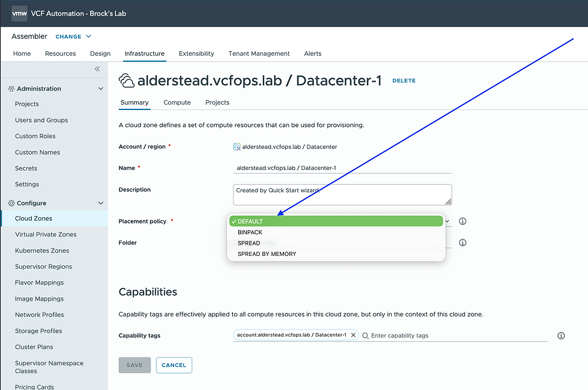The width and height of the screenshot is (588, 390).
Task: Open Cluster Plans
Action: click(x=34, y=347)
